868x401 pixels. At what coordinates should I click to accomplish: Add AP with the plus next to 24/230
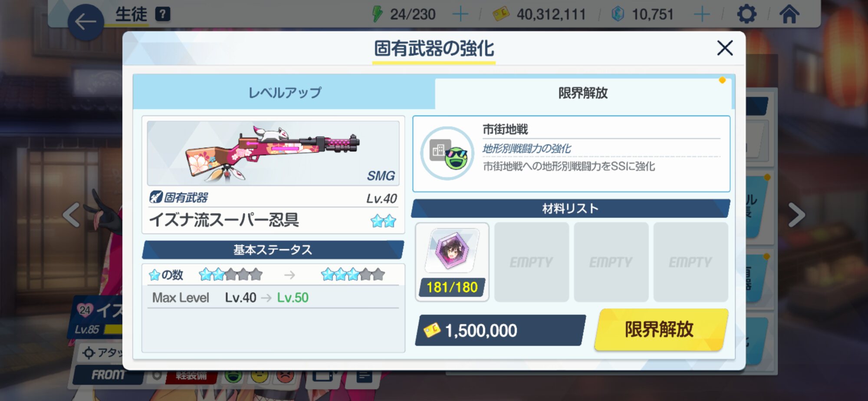460,14
